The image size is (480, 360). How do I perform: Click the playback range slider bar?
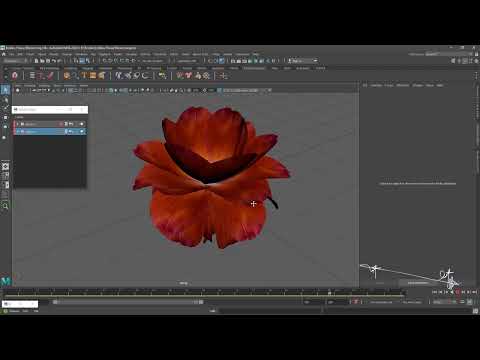tap(129, 302)
